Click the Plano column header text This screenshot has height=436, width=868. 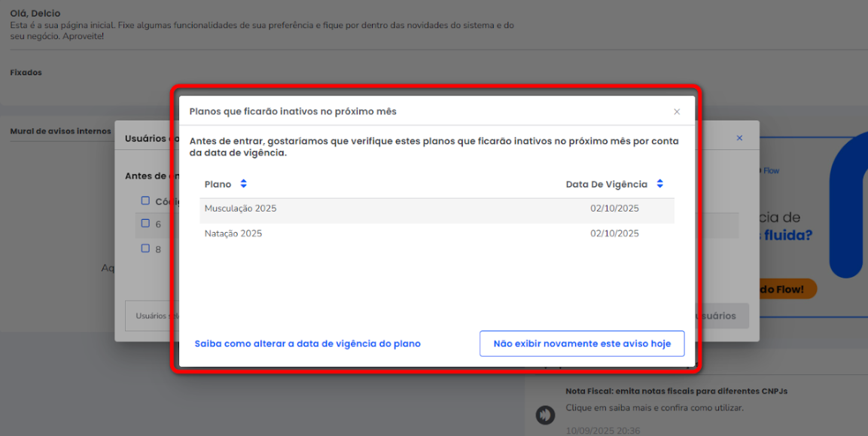pyautogui.click(x=218, y=184)
